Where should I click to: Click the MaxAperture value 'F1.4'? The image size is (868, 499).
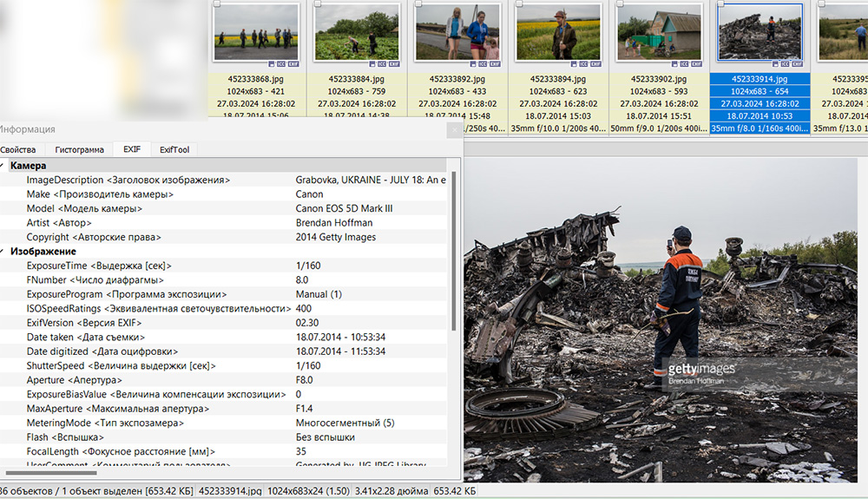pyautogui.click(x=304, y=409)
